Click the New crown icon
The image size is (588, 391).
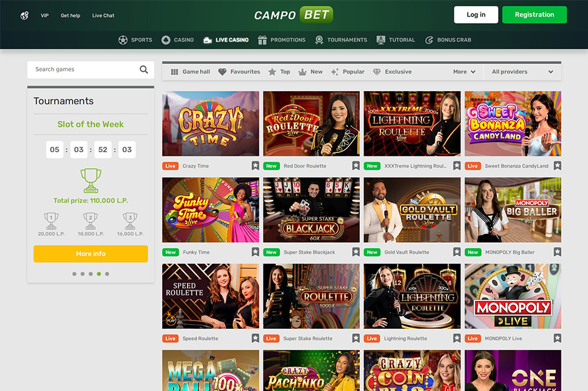pyautogui.click(x=302, y=72)
